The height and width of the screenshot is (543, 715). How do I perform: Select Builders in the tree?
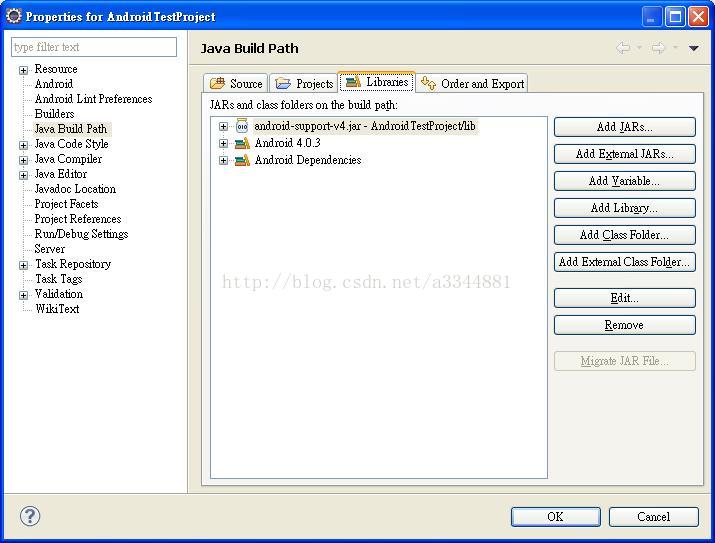(54, 114)
